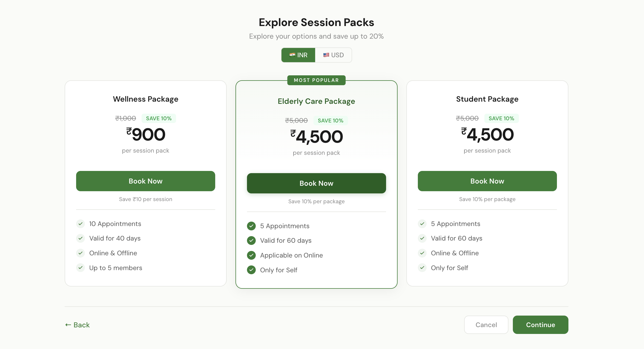This screenshot has height=349, width=644.
Task: Book the Student Package
Action: pyautogui.click(x=487, y=181)
